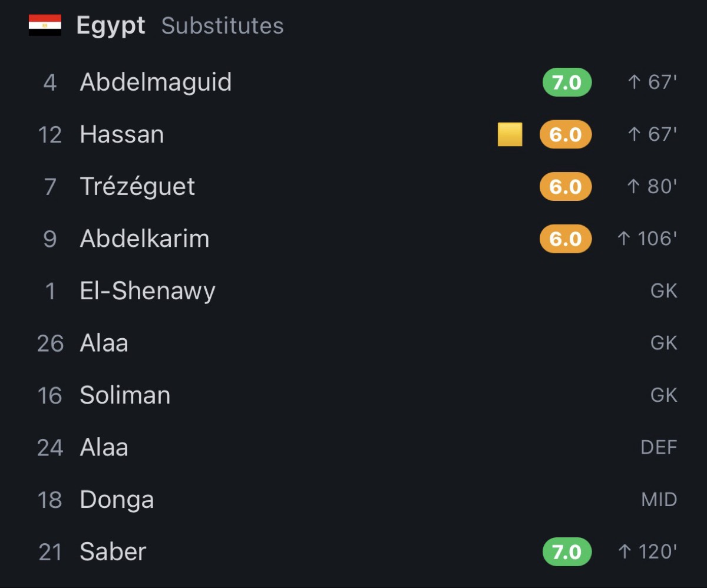Open the Egypt team name link

tap(111, 25)
